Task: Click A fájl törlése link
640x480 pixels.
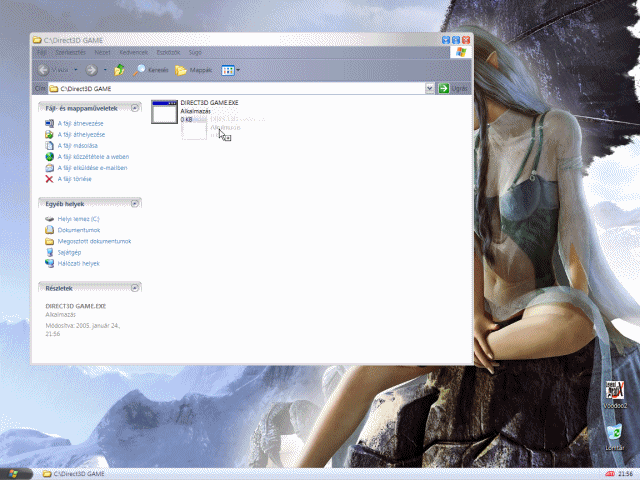Action: click(x=75, y=179)
